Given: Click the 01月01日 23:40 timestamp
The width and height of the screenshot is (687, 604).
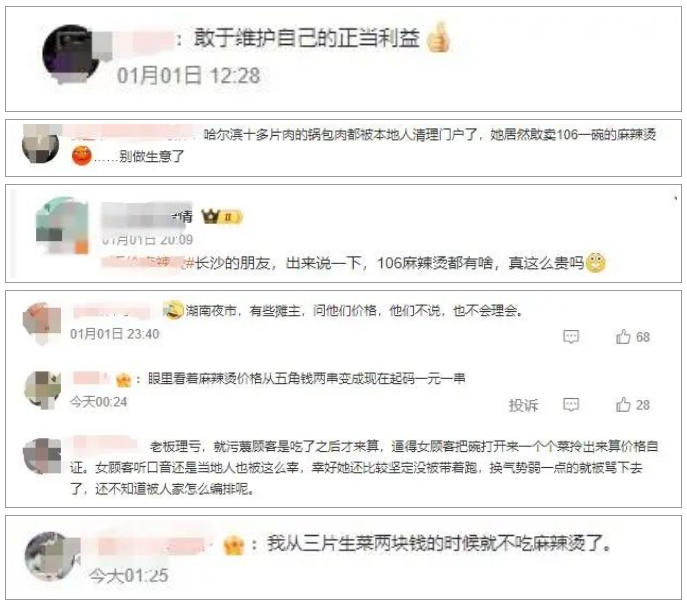Looking at the screenshot, I should coord(115,334).
